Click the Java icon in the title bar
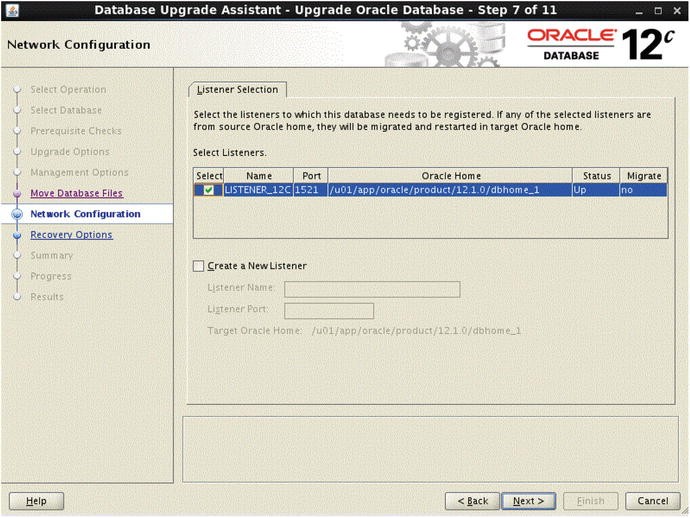Screen dimensions: 690x518 click(12, 10)
